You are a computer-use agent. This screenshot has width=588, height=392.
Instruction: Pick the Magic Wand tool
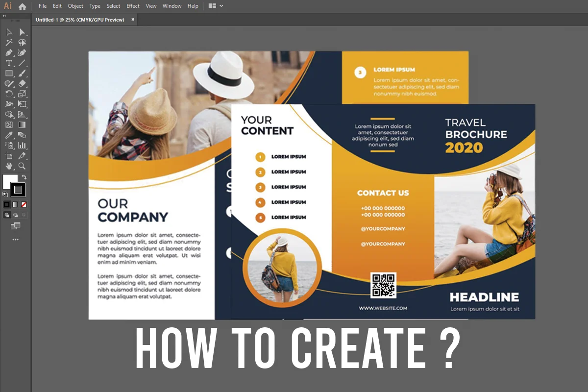pyautogui.click(x=9, y=43)
